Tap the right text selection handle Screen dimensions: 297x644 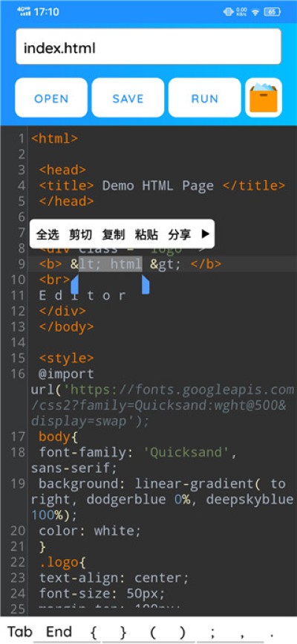[146, 285]
